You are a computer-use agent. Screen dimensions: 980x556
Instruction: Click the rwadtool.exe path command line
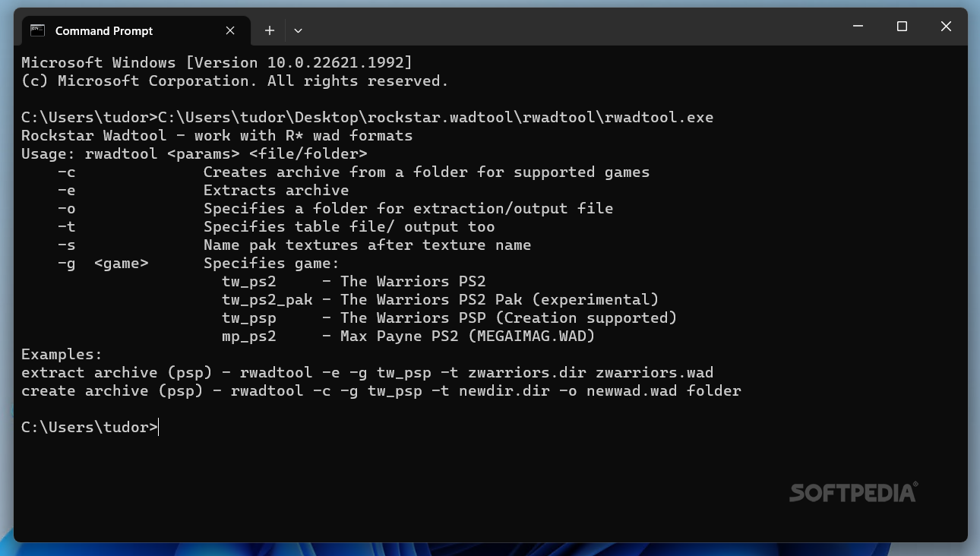point(367,117)
